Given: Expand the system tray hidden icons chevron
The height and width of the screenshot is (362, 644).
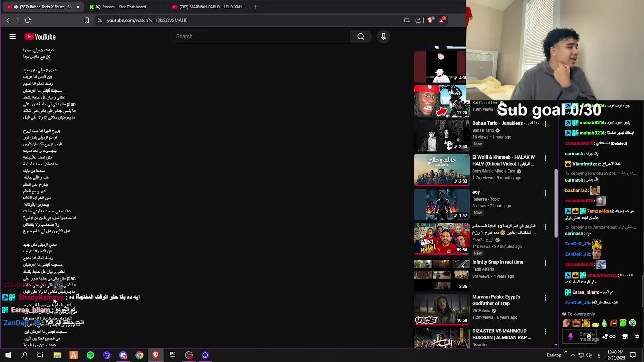Looking at the screenshot, I should click(572, 355).
